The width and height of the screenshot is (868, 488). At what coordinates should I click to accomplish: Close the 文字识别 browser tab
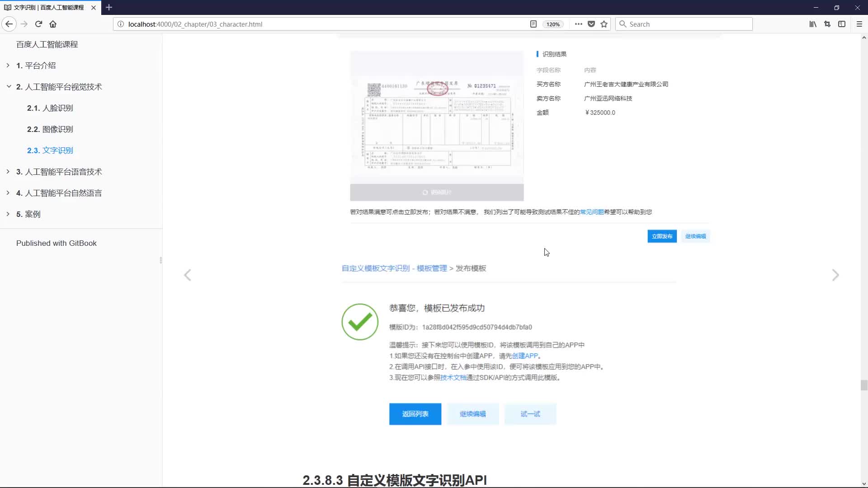tap(94, 7)
